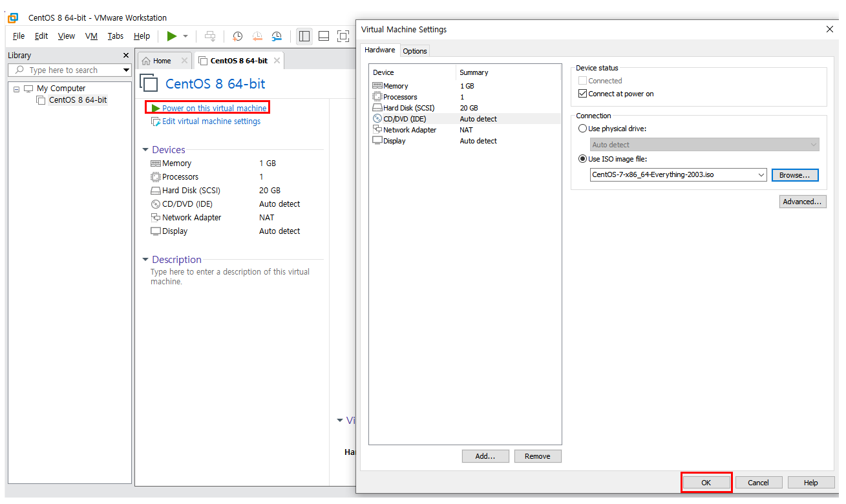This screenshot has width=846, height=504.
Task: Toggle Connect at power on checkbox
Action: tap(583, 94)
